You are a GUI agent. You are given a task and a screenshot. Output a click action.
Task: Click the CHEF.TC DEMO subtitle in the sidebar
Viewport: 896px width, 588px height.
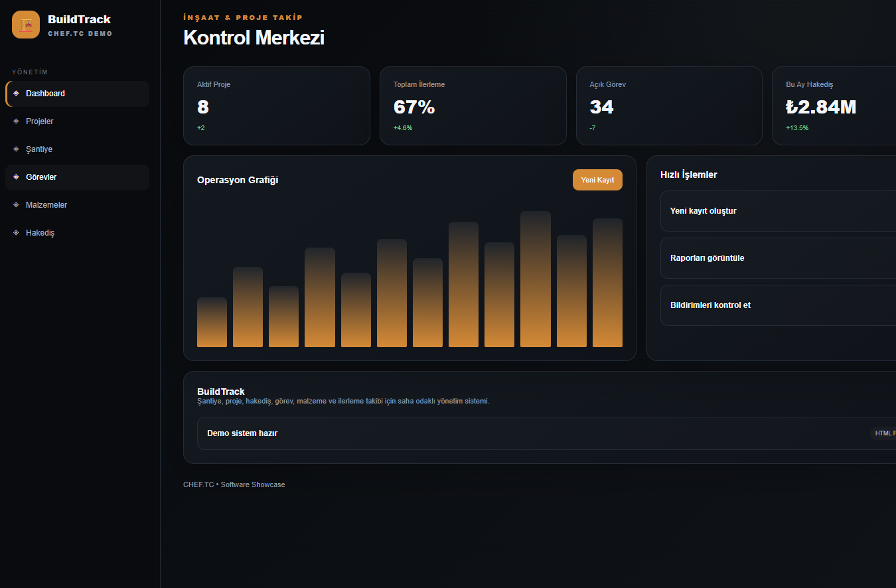[80, 33]
